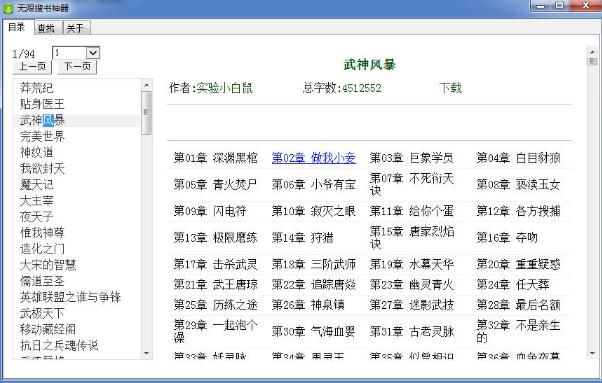Screen dimensions: 602x383
Task: Select book 大主宰 in list
Action: click(x=36, y=201)
